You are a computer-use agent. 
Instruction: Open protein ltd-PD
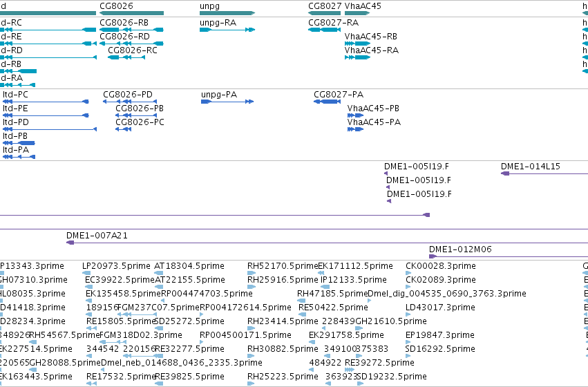pyautogui.click(x=16, y=122)
